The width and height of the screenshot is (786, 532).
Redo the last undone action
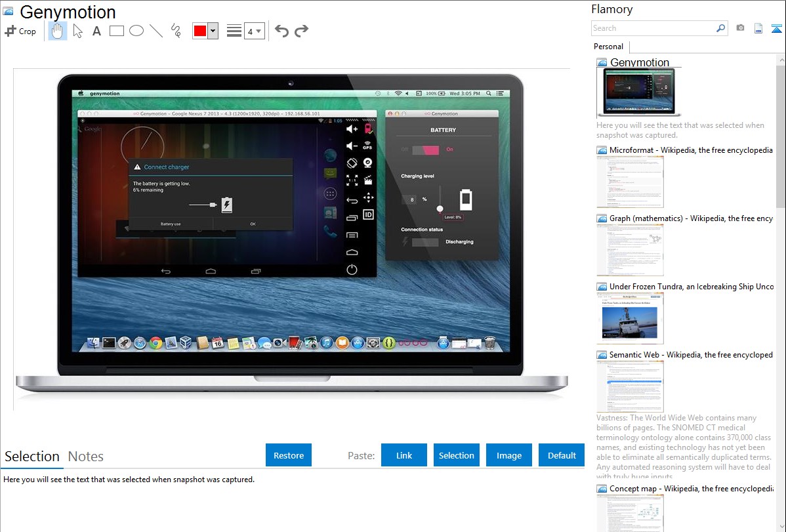[x=301, y=31]
